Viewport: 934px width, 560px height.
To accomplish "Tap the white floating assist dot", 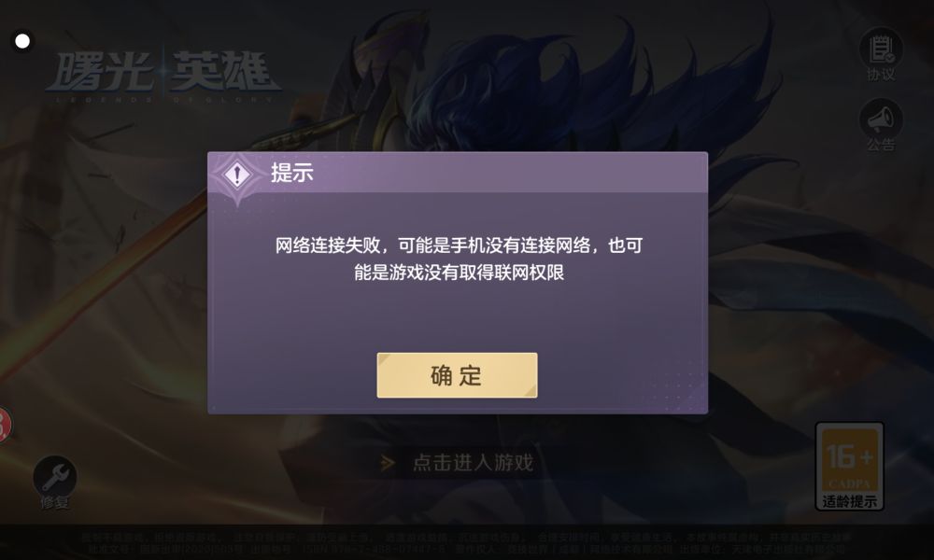I will pyautogui.click(x=22, y=41).
